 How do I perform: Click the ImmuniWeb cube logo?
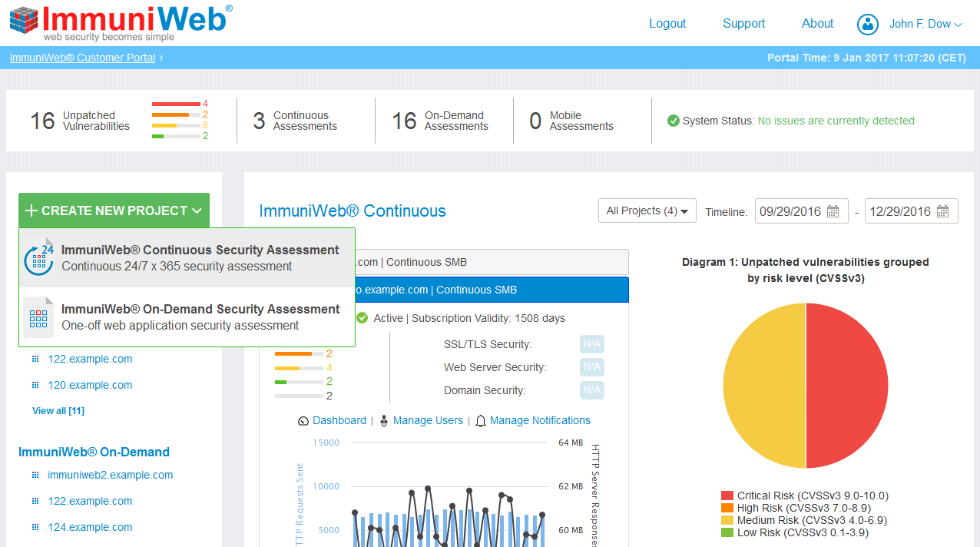coord(24,21)
